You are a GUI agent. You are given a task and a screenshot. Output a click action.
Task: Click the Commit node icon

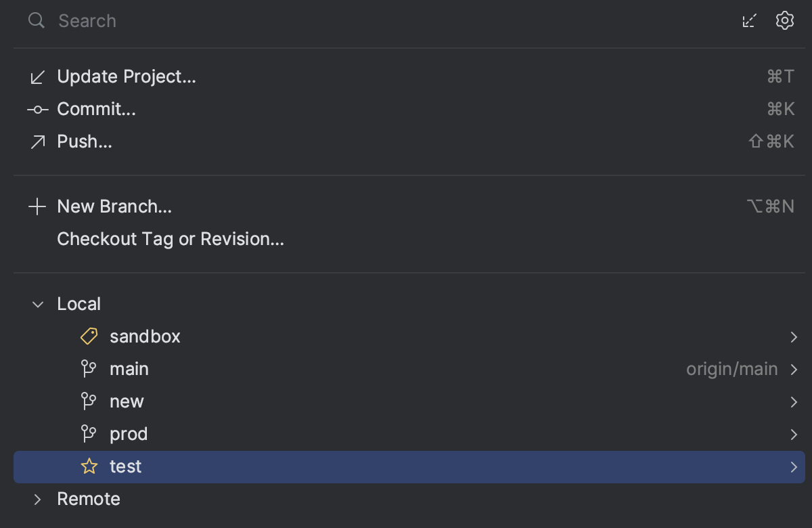coord(37,110)
